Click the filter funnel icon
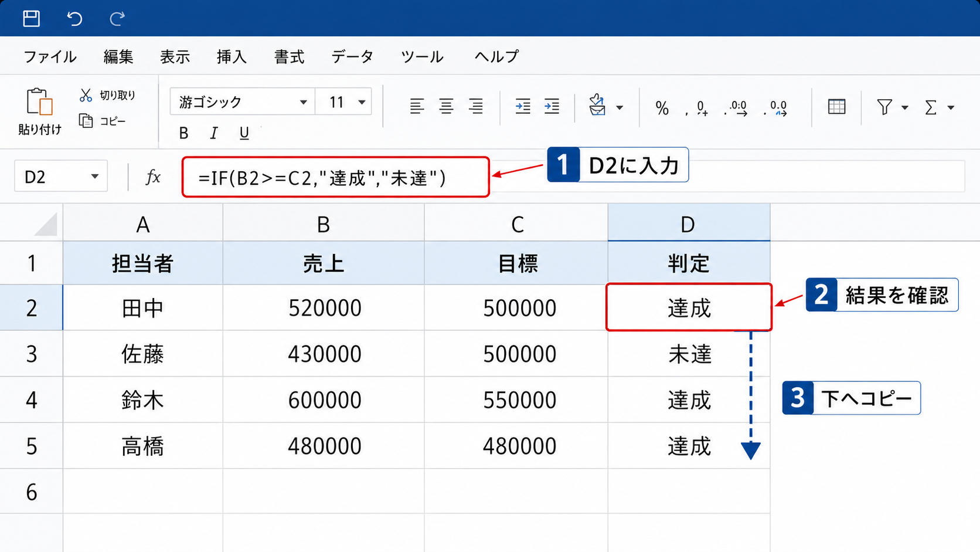980x552 pixels. (x=884, y=107)
